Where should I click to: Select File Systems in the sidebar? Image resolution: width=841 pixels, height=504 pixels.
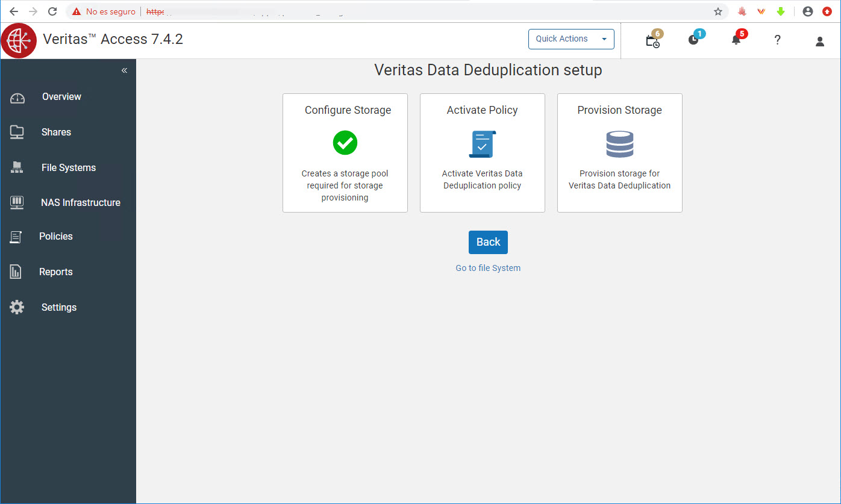[x=68, y=168]
